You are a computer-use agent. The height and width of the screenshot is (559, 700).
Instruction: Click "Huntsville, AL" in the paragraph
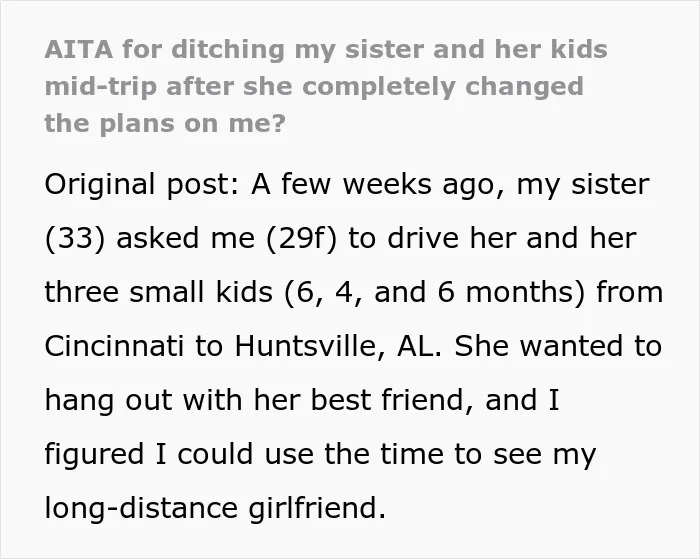pyautogui.click(x=334, y=347)
